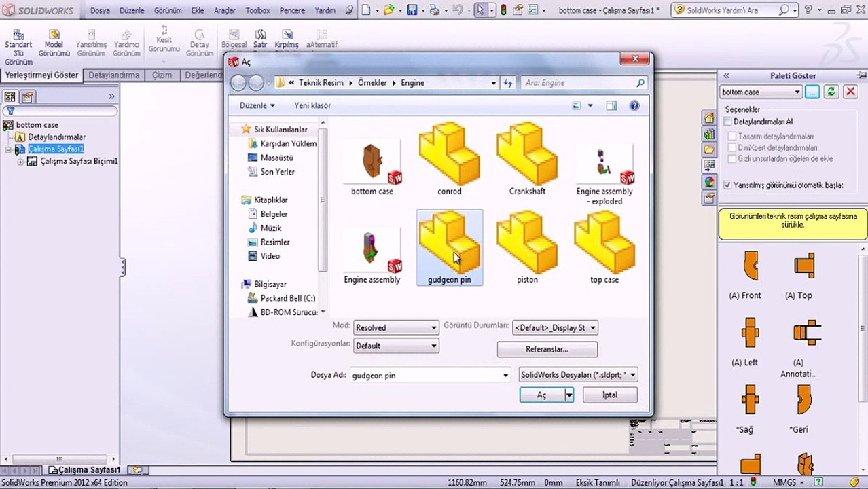
Task: Click the SolidWorks Resources home tab icon
Action: (x=709, y=117)
